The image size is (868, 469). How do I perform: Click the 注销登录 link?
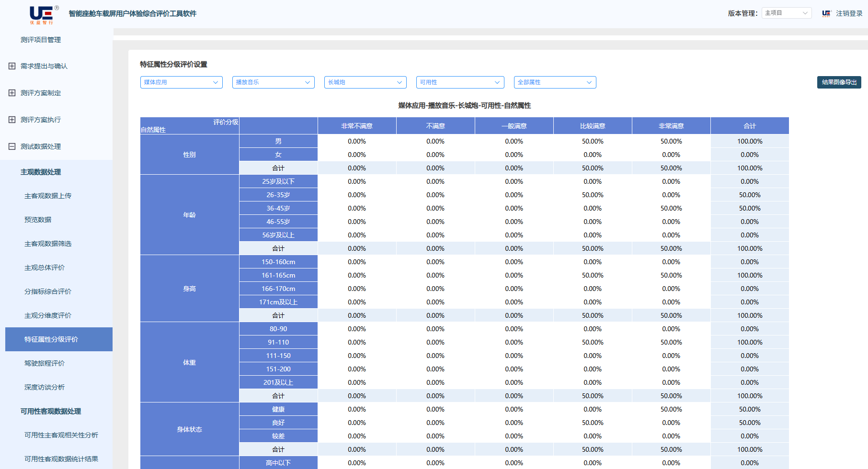(x=849, y=13)
